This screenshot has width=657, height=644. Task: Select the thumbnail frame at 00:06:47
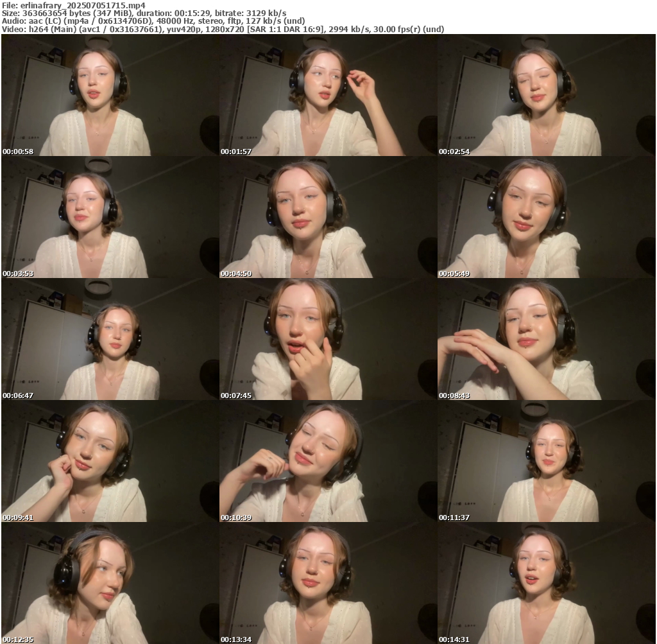point(110,339)
